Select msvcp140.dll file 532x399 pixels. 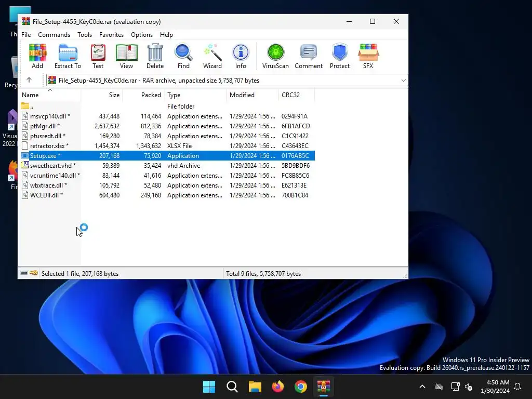(50, 116)
